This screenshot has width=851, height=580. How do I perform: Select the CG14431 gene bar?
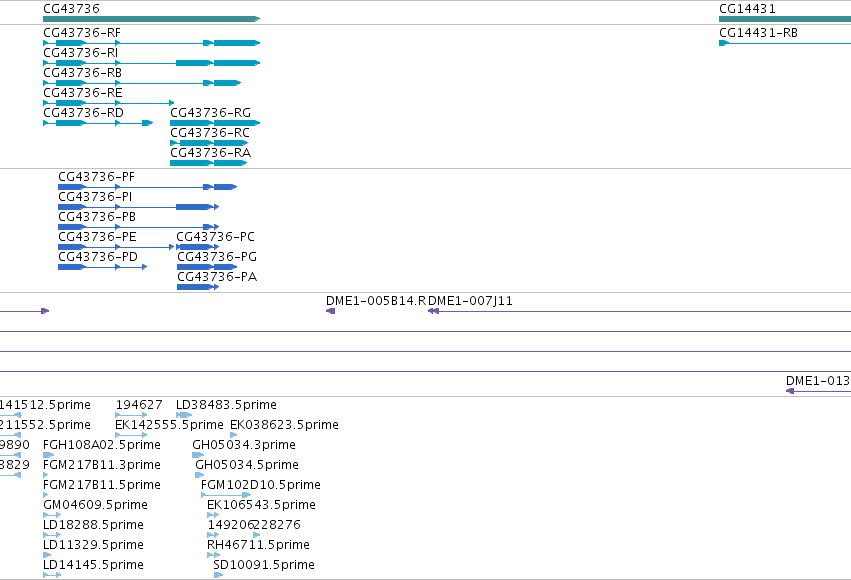(785, 19)
